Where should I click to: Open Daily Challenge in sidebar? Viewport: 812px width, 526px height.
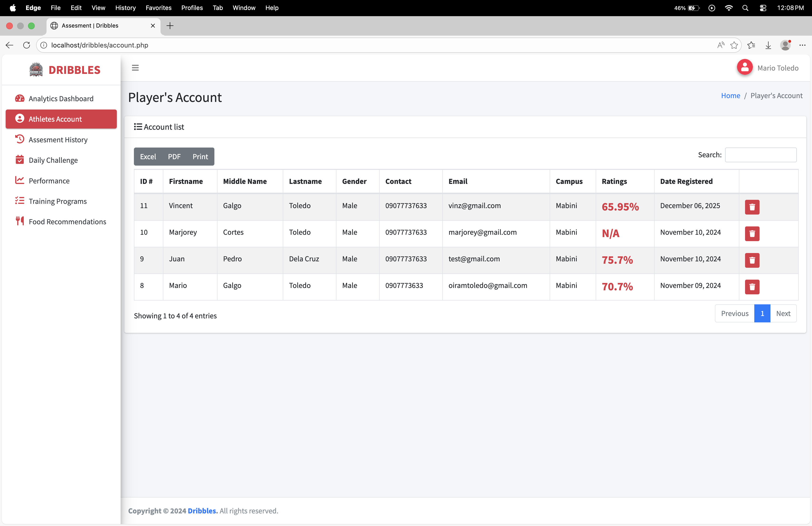[x=53, y=160]
